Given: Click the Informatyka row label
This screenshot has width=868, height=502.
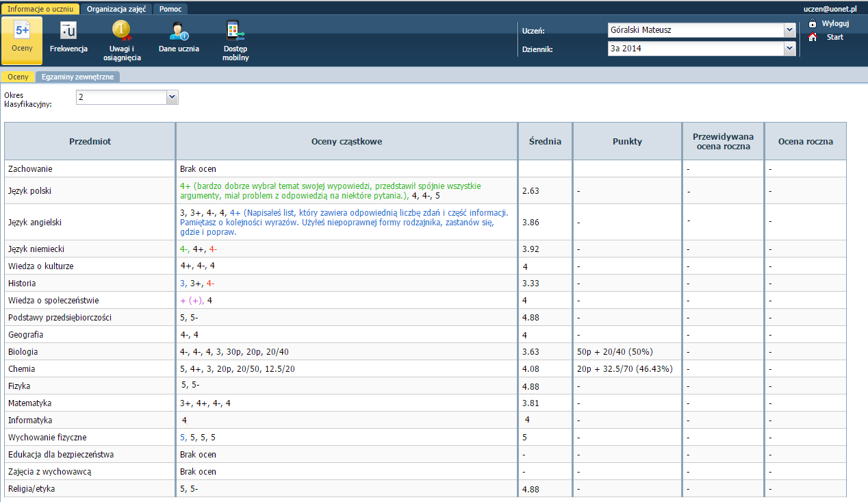Looking at the screenshot, I should pyautogui.click(x=30, y=421).
